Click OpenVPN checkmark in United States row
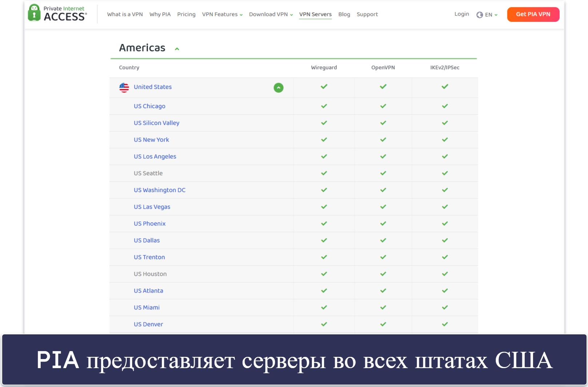Image resolution: width=588 pixels, height=387 pixels. [383, 86]
